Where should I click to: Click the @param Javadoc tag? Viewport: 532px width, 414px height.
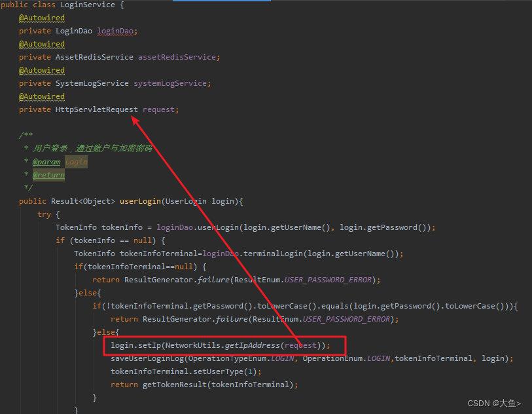[46, 162]
